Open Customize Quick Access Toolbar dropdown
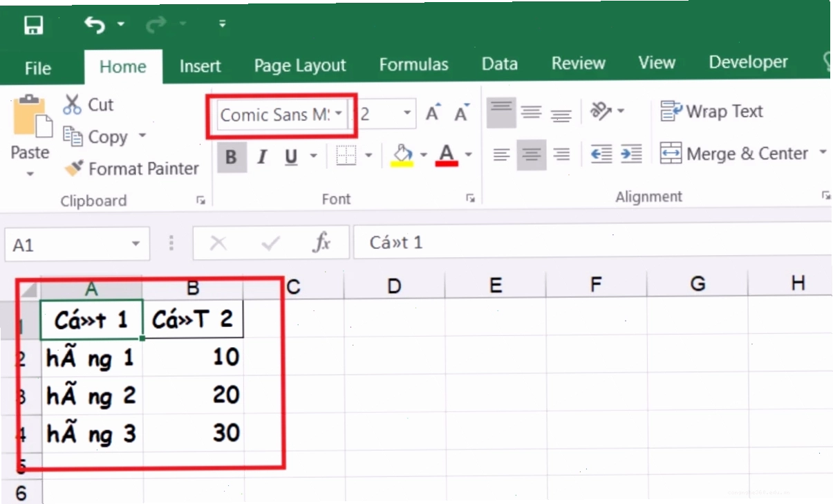 pos(222,24)
